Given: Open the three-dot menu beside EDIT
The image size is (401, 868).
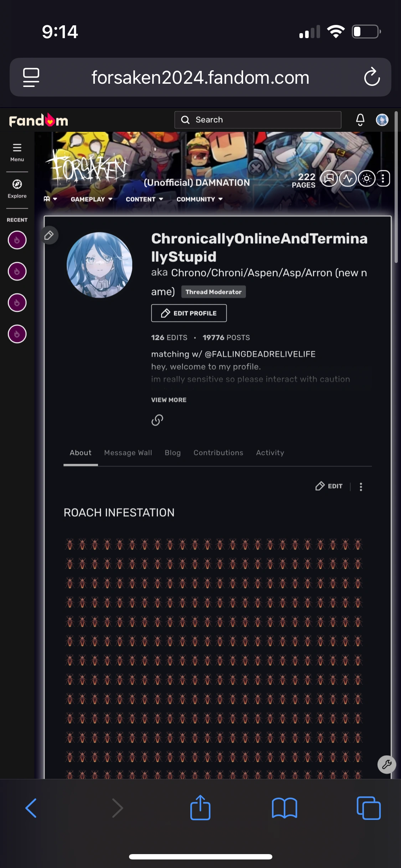Looking at the screenshot, I should click(x=361, y=487).
